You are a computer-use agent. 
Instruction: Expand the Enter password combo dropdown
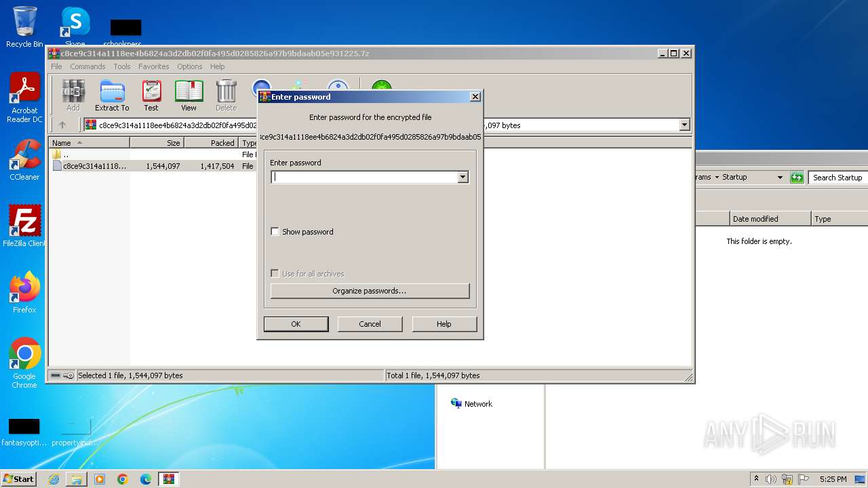(x=462, y=177)
